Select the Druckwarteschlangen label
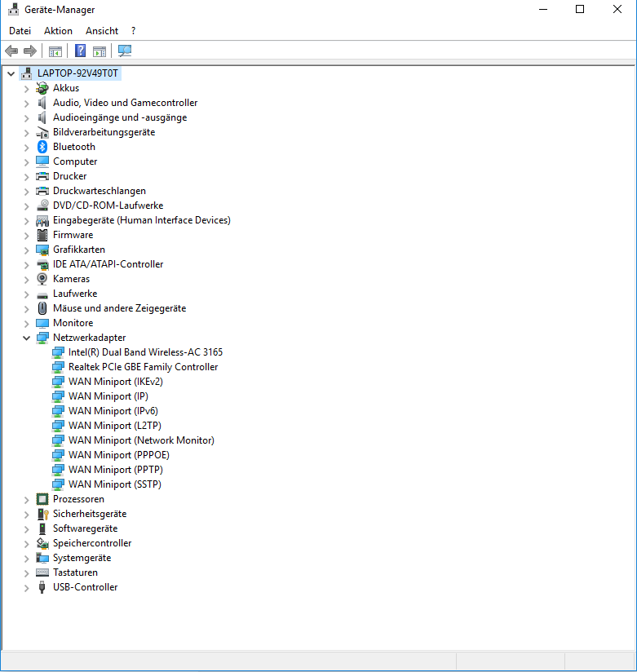The height and width of the screenshot is (672, 637). [x=100, y=191]
